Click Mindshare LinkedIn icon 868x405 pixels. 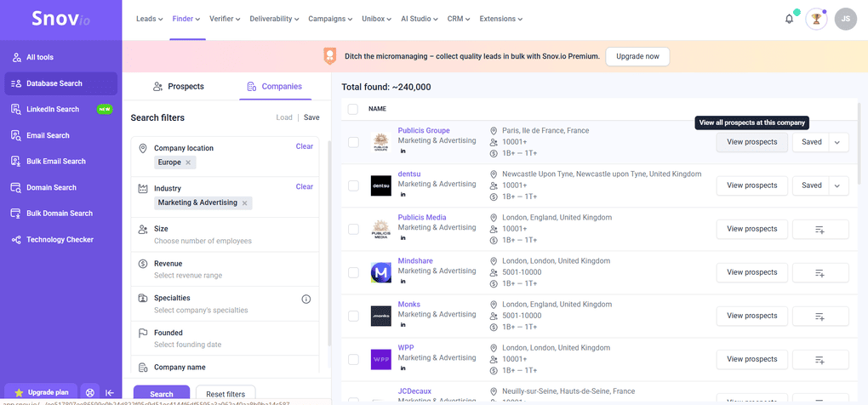point(403,282)
